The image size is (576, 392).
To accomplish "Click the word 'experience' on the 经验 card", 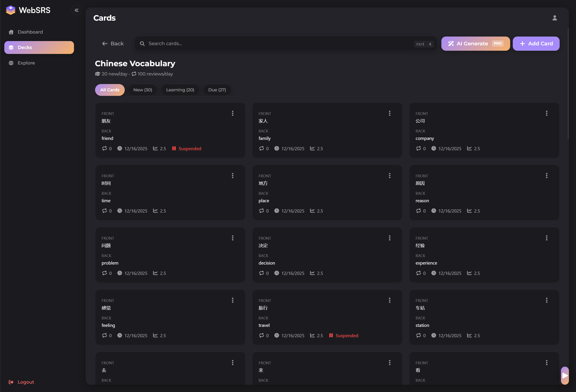I will click(426, 263).
